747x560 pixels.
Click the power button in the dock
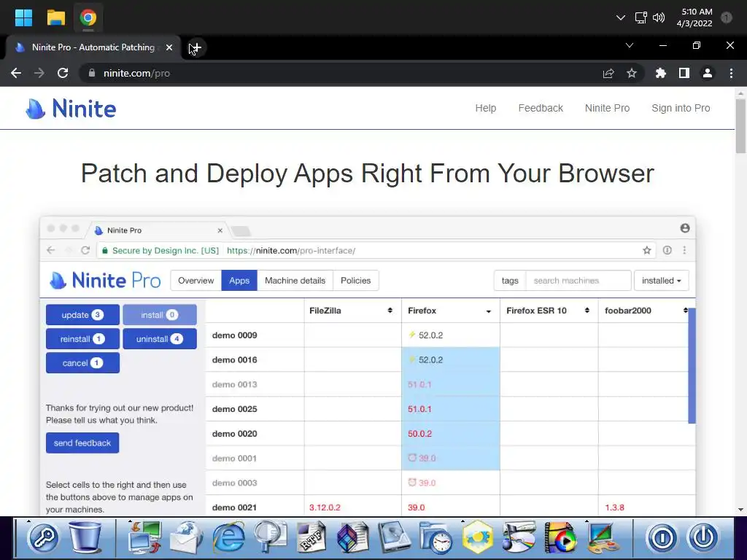point(703,537)
